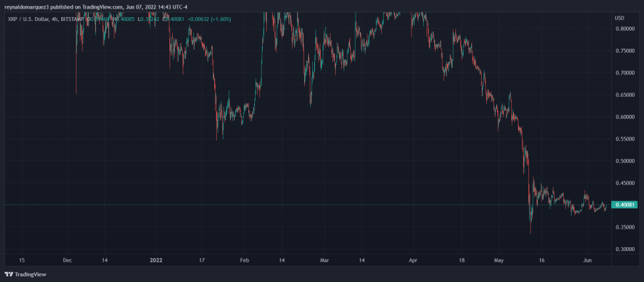Click the 0.30000 price axis label
644x282 pixels.
(624, 249)
